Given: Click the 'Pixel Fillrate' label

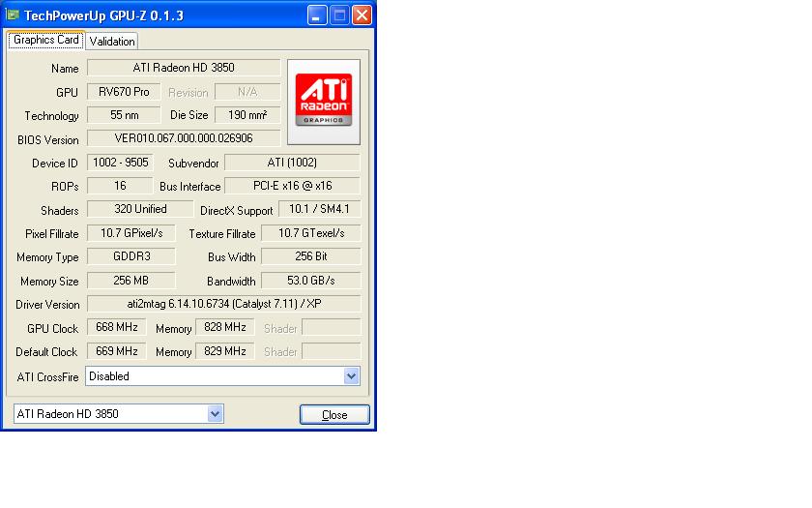Looking at the screenshot, I should coord(52,234).
